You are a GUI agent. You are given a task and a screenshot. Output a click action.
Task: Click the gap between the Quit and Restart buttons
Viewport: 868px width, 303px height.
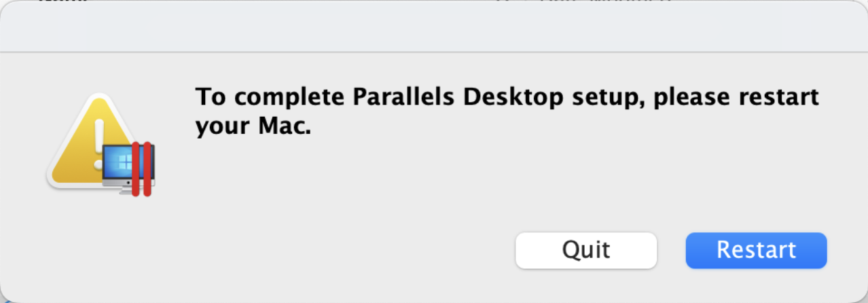tap(671, 250)
